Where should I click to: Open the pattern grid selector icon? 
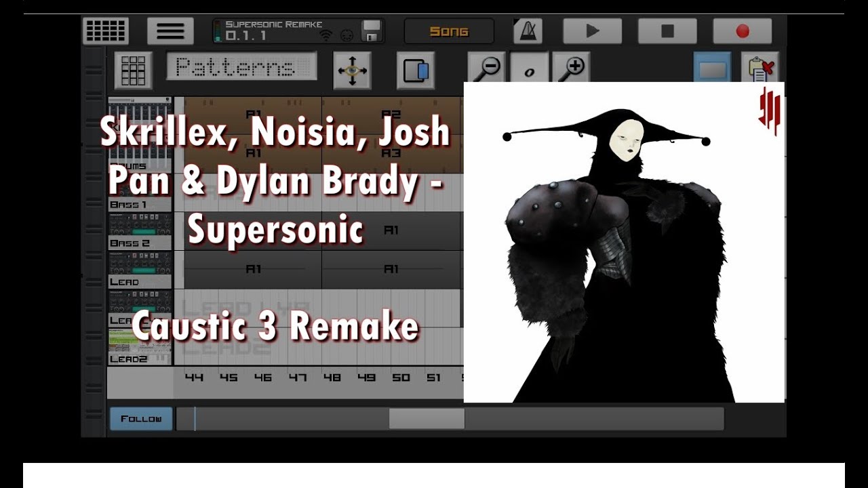click(133, 70)
